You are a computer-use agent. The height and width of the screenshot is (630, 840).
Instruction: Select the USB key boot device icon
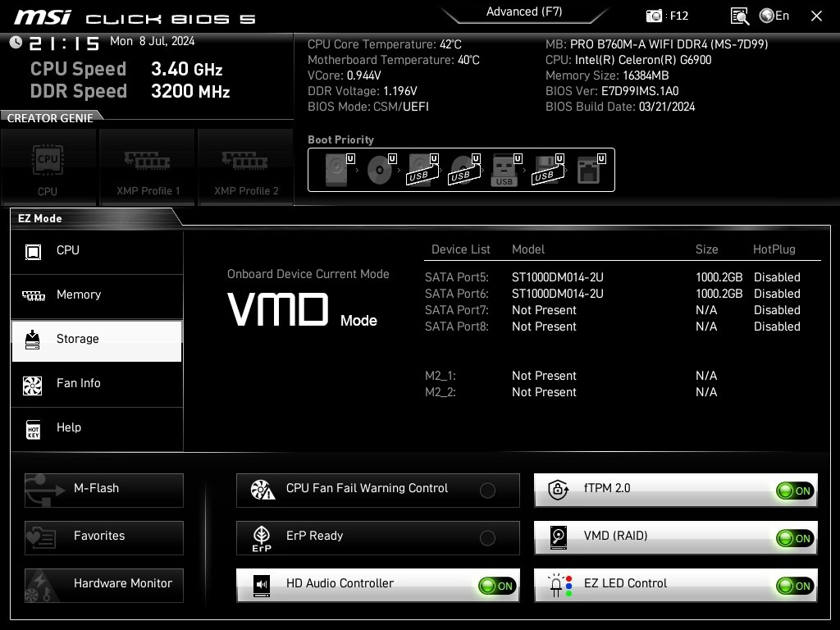[505, 170]
